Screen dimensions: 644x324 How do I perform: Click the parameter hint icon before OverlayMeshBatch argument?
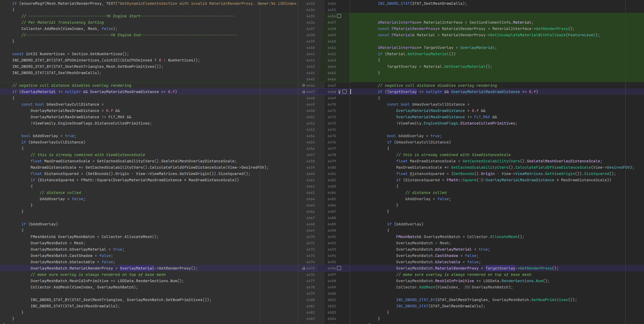click(x=467, y=287)
